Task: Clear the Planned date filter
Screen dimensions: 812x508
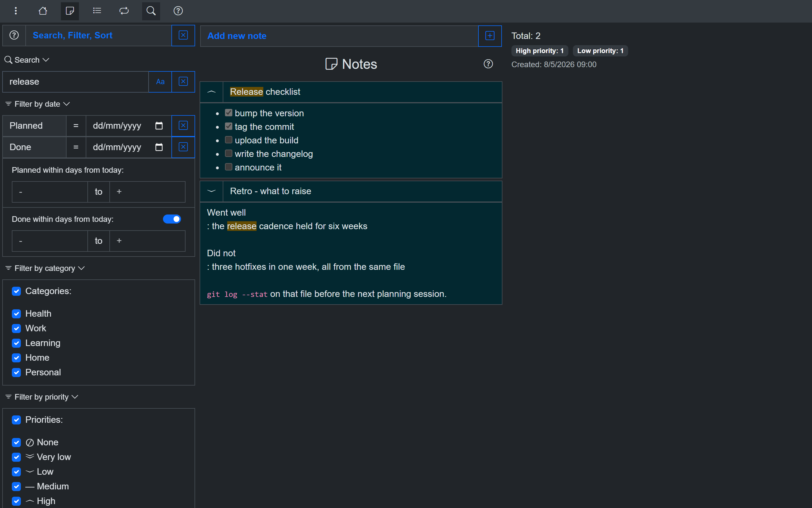Action: (x=183, y=126)
